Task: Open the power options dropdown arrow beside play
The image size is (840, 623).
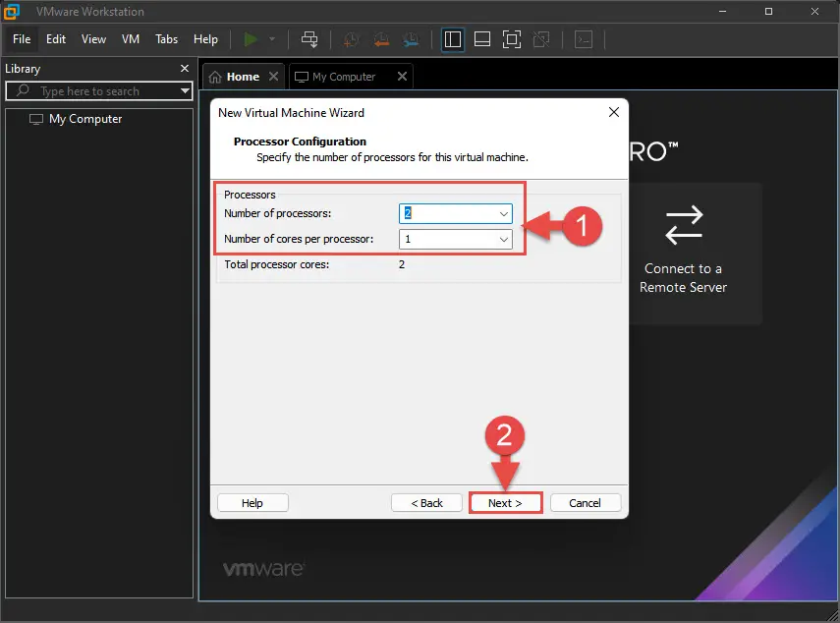Action: (271, 39)
